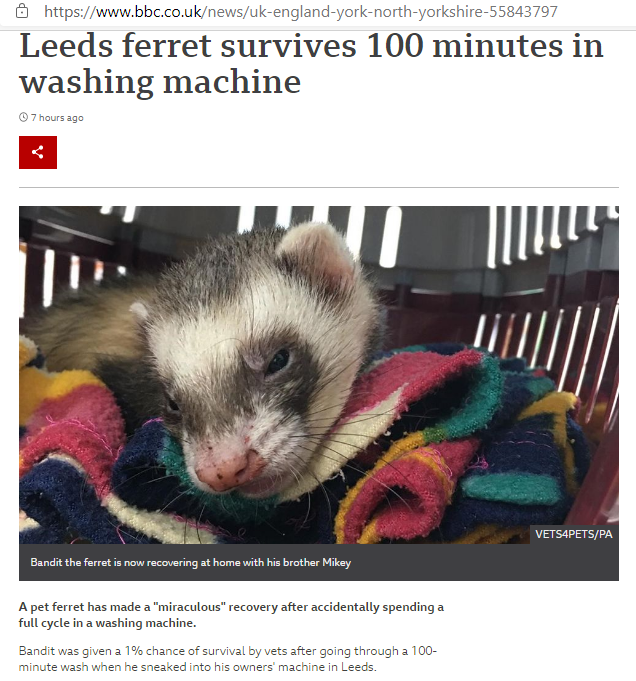Image resolution: width=636 pixels, height=681 pixels.
Task: Click the bbc.co.uk domain in the URL
Action: 169,11
